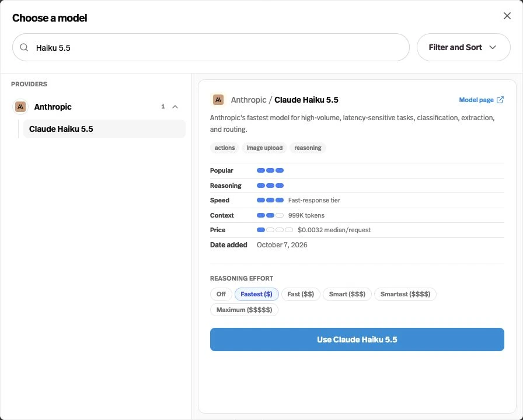Click the Reasoning rating dots
The height and width of the screenshot is (420, 523).
pyautogui.click(x=270, y=185)
